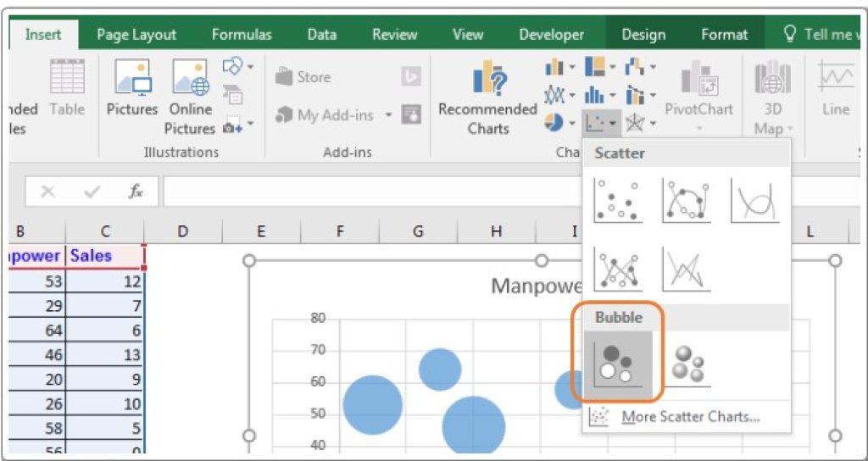The width and height of the screenshot is (868, 461).
Task: Cancel the formula bar entry
Action: 48,192
